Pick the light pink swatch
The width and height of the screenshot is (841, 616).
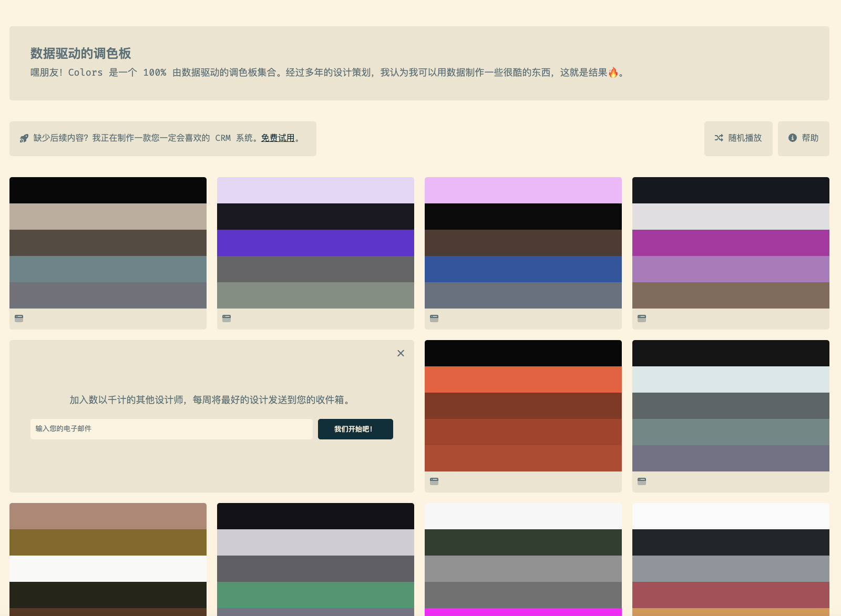pos(523,190)
